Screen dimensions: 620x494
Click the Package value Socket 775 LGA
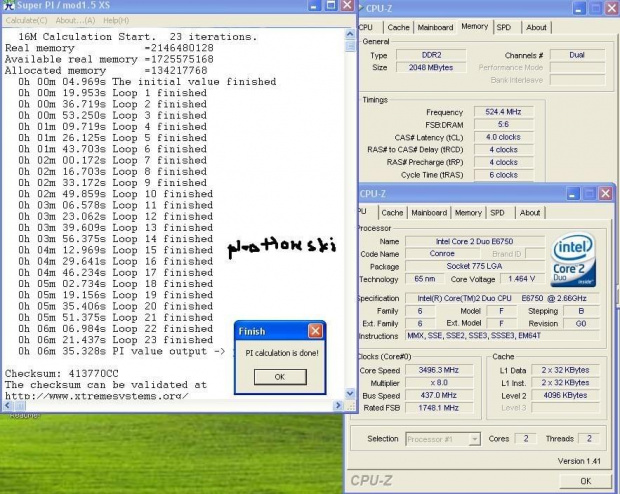point(474,266)
